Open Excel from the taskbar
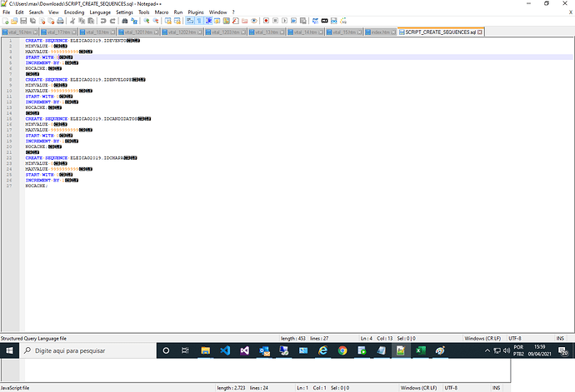The image size is (575, 392). (421, 350)
